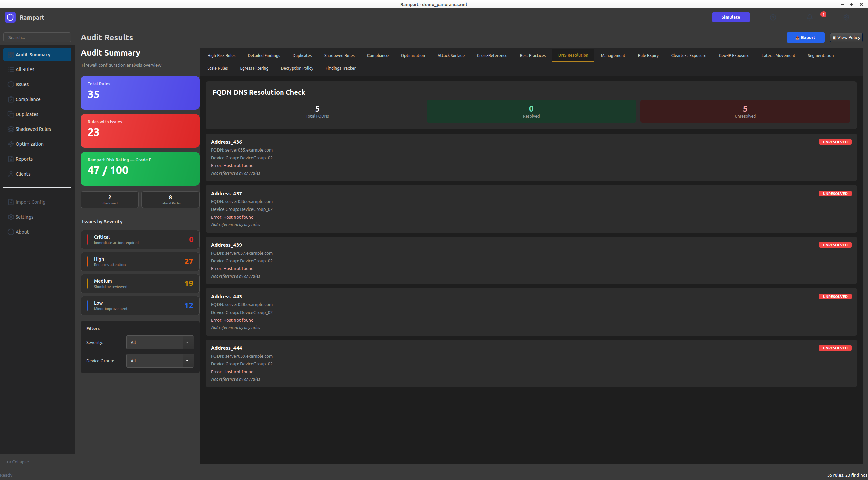
Task: Click the red Rules with Issues card
Action: pos(140,131)
